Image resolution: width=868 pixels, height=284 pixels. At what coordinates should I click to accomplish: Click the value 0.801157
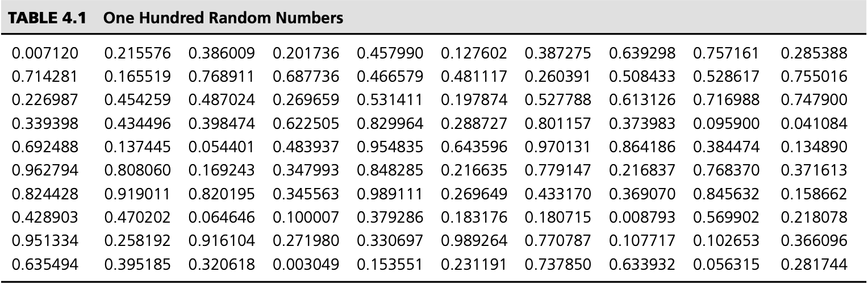(x=558, y=124)
